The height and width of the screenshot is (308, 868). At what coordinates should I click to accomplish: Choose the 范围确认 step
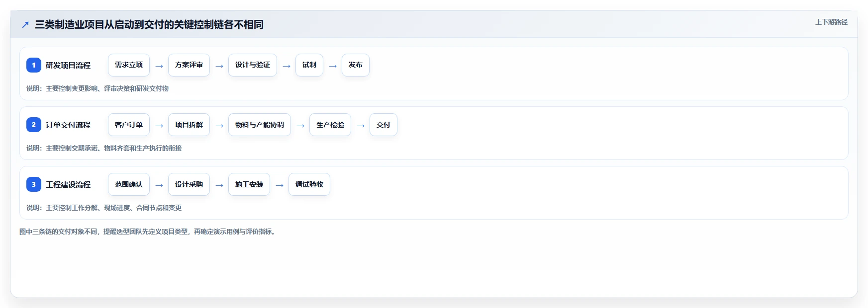click(129, 184)
